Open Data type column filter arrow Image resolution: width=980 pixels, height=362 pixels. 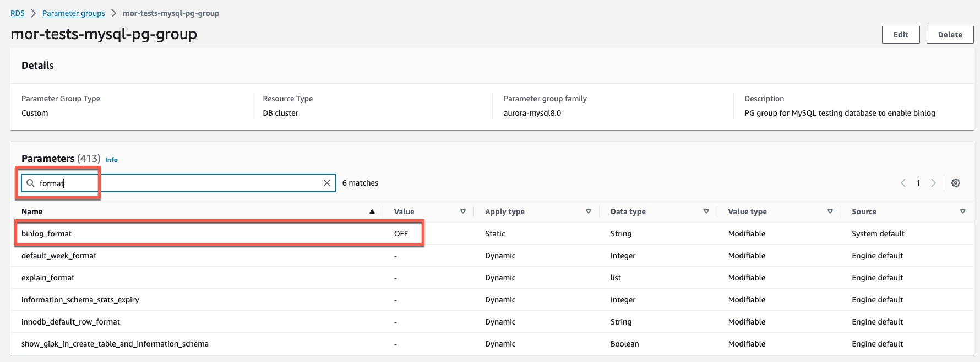click(x=706, y=212)
